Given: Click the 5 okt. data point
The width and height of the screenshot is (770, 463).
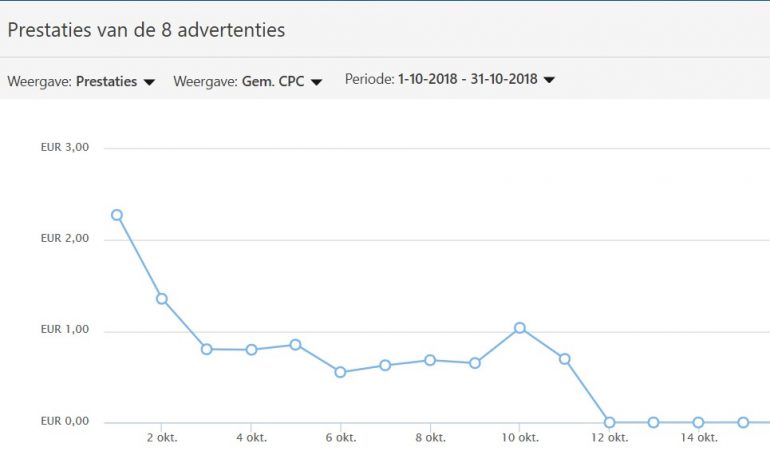Looking at the screenshot, I should (x=296, y=345).
